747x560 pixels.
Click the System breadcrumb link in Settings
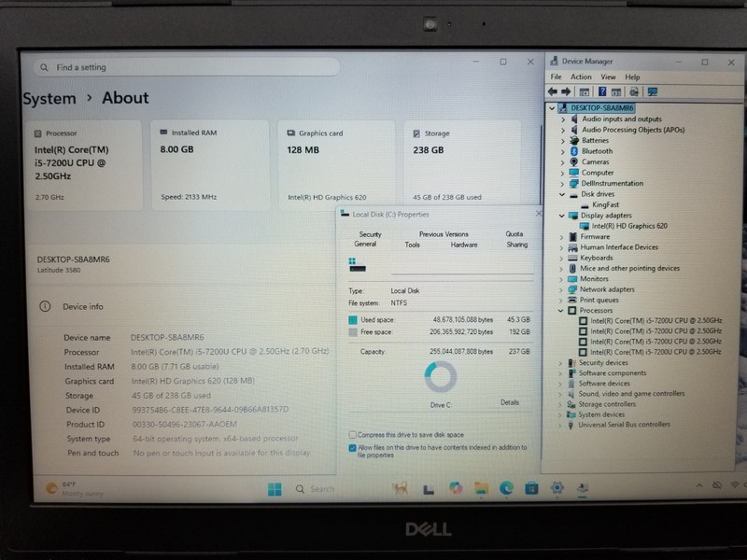(x=49, y=99)
